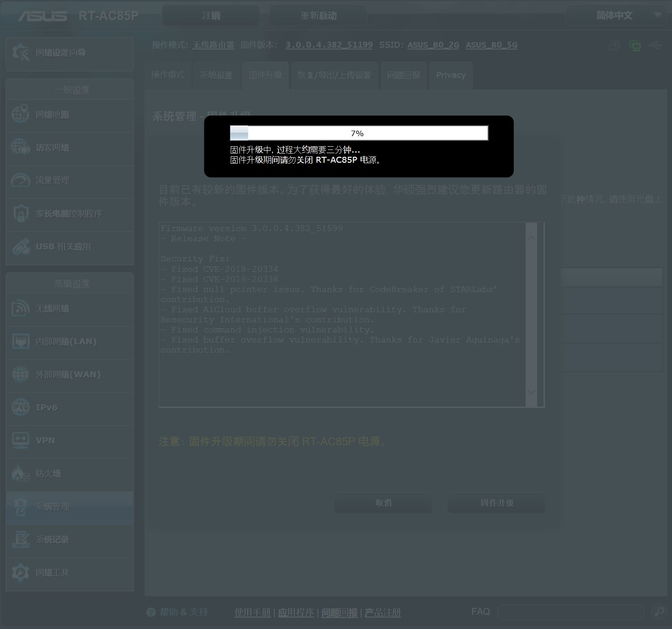Switch to the 系统设置 tab
The image size is (672, 629).
point(216,75)
